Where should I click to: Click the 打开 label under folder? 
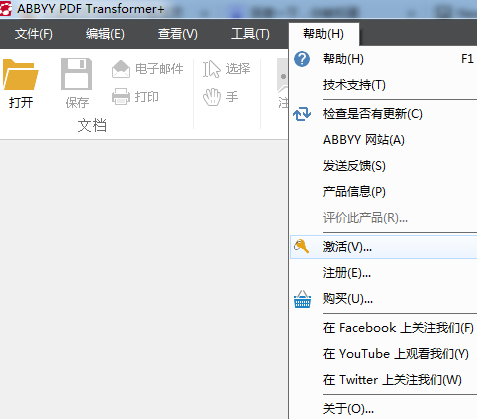pyautogui.click(x=21, y=102)
